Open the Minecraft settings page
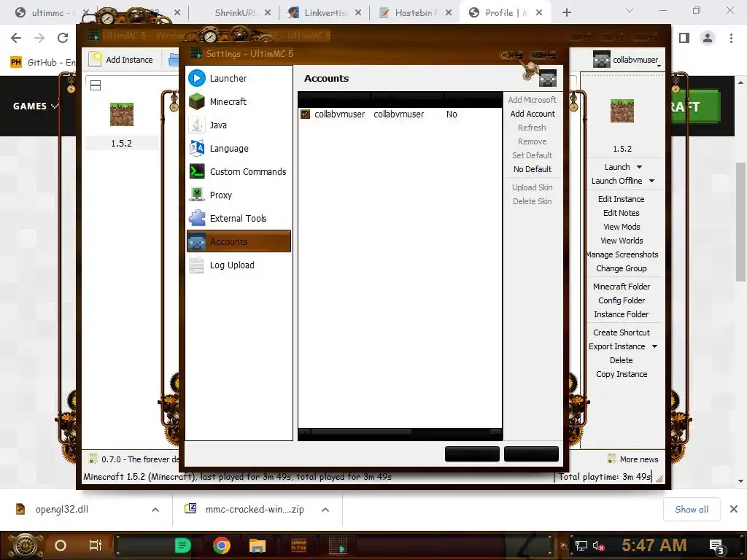Viewport: 747px width, 560px height. 239,101
